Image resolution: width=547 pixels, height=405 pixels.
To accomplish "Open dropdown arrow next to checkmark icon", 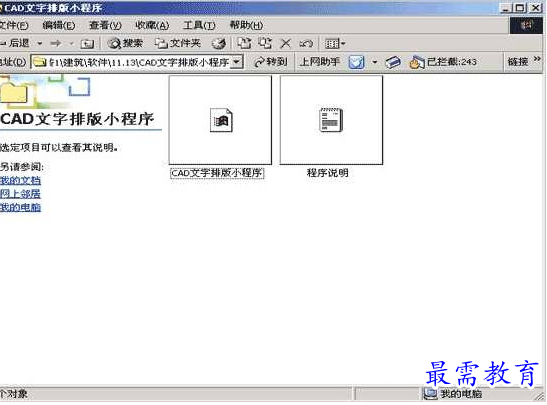I will point(375,63).
